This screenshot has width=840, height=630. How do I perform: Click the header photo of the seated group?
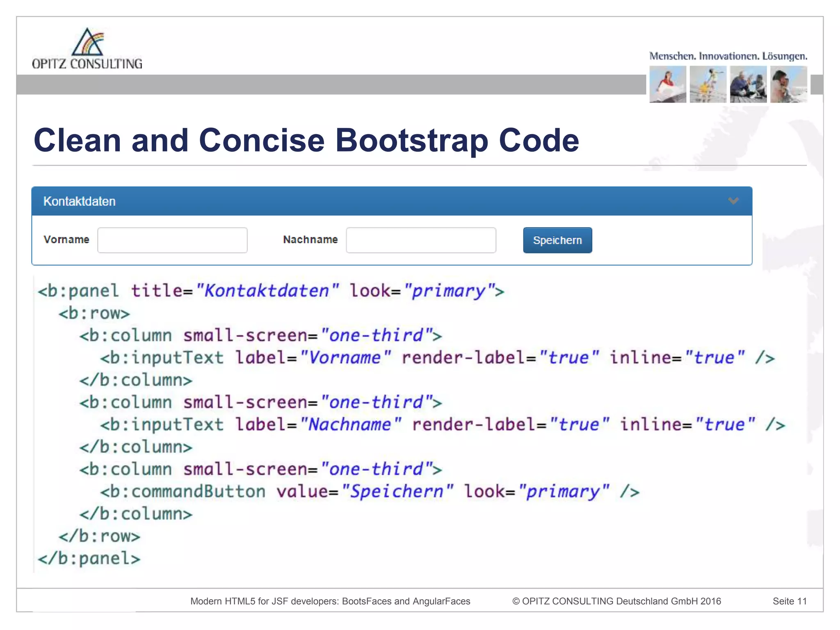pyautogui.click(x=748, y=84)
